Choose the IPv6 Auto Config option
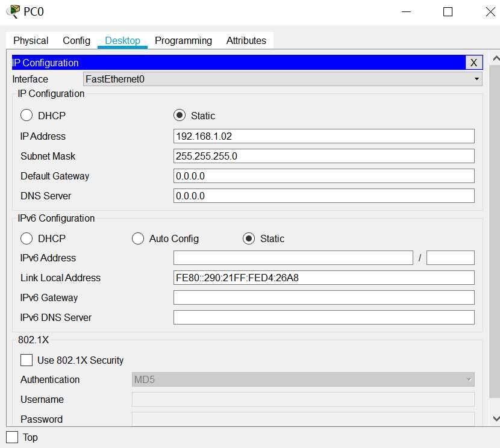 pos(138,238)
